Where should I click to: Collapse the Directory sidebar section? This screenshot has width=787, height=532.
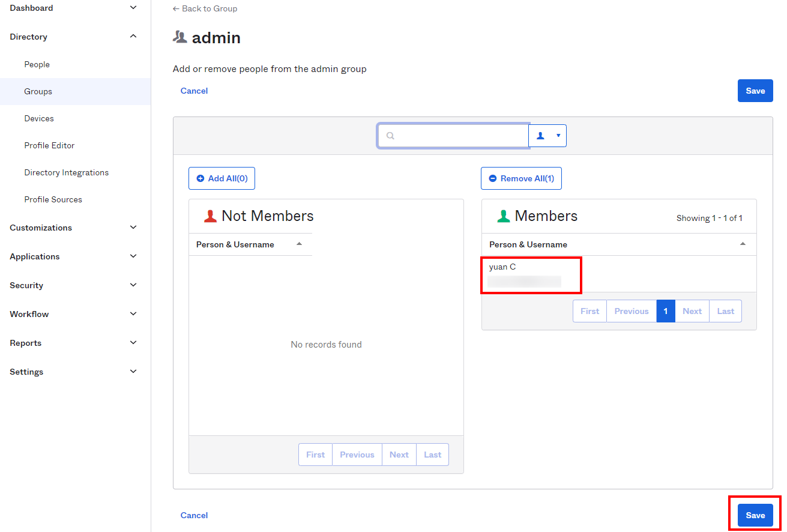click(x=133, y=37)
